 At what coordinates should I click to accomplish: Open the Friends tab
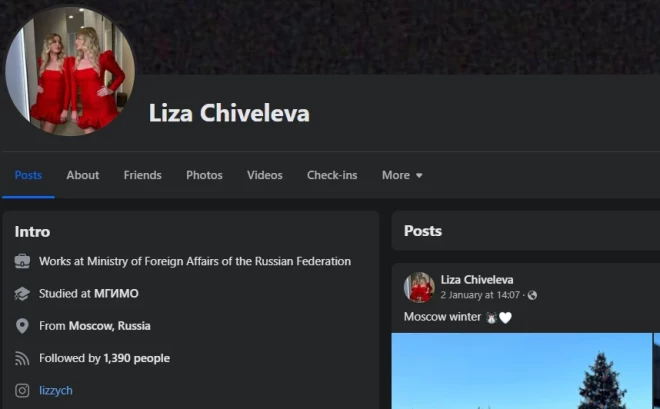pos(142,175)
